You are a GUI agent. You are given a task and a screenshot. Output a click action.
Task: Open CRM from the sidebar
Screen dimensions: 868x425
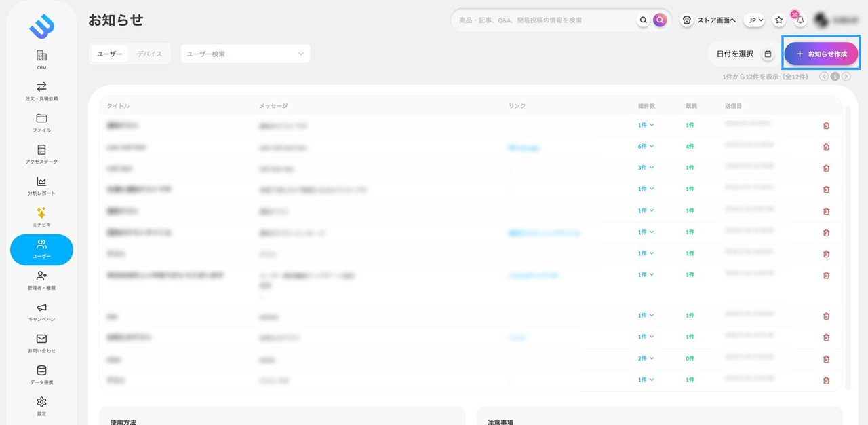pyautogui.click(x=41, y=59)
